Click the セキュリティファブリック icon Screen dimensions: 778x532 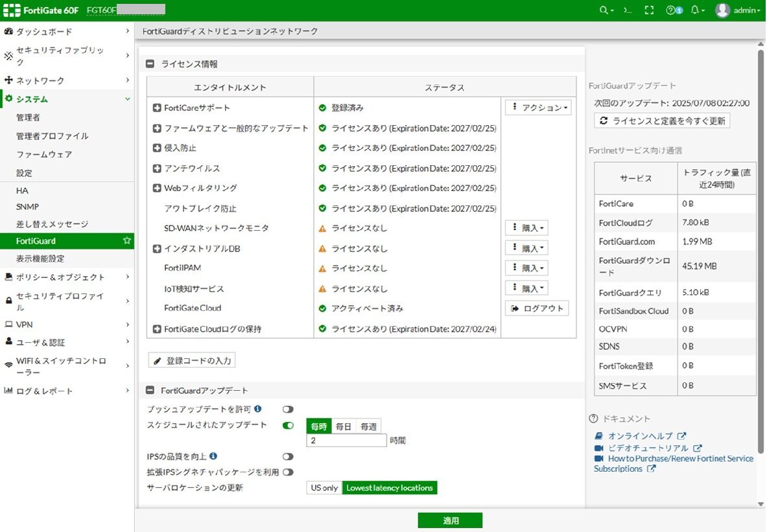click(x=8, y=56)
